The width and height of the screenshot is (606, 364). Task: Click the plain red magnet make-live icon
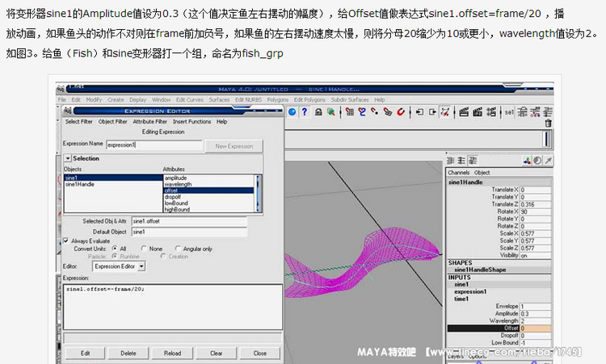(401, 112)
